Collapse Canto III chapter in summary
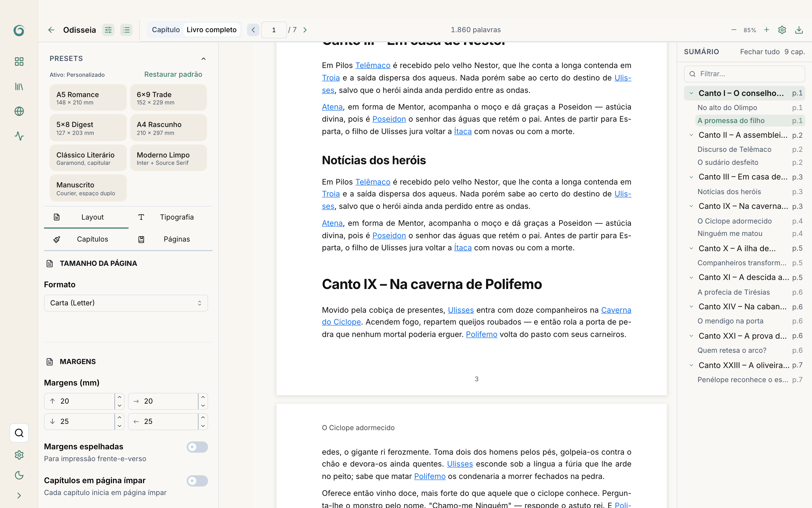 coord(691,177)
